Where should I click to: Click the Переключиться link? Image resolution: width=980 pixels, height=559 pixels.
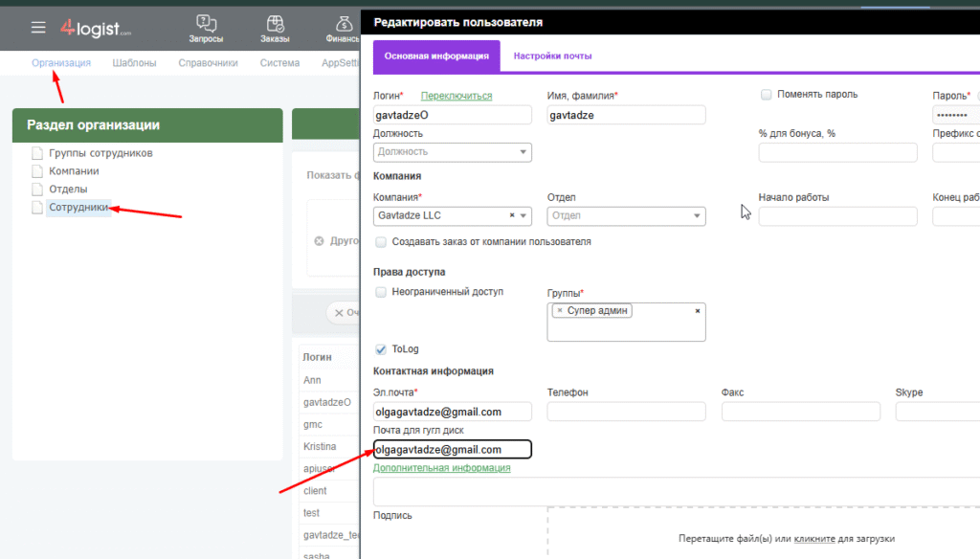tap(457, 96)
